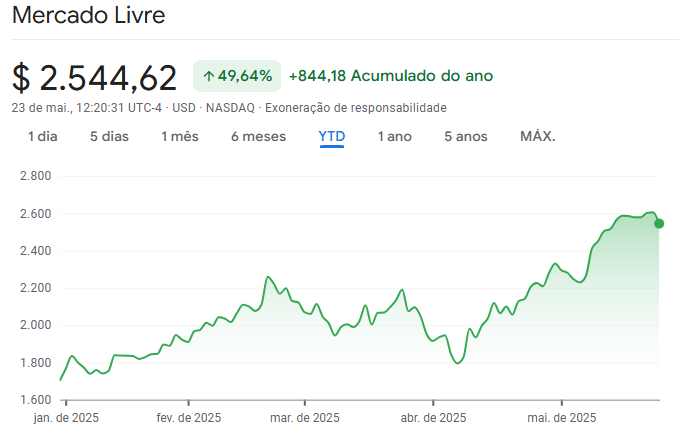This screenshot has height=439, width=679.
Task: Click the 2.800 y-axis label
Action: [x=36, y=176]
